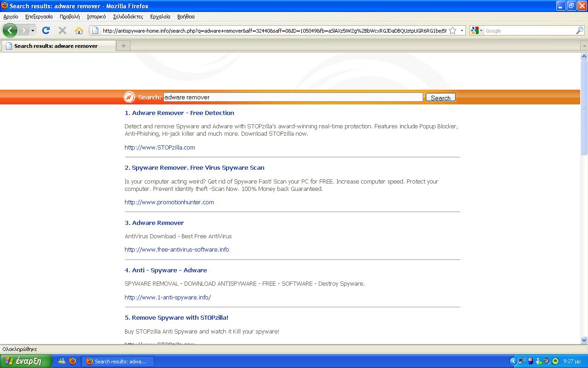This screenshot has height=368, width=588.
Task: Open the έναρξη Start button
Action: [26, 361]
